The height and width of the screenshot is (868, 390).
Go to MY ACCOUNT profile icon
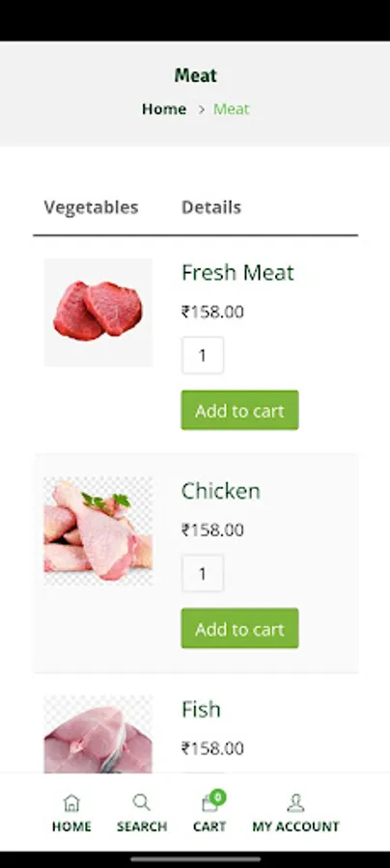(295, 802)
